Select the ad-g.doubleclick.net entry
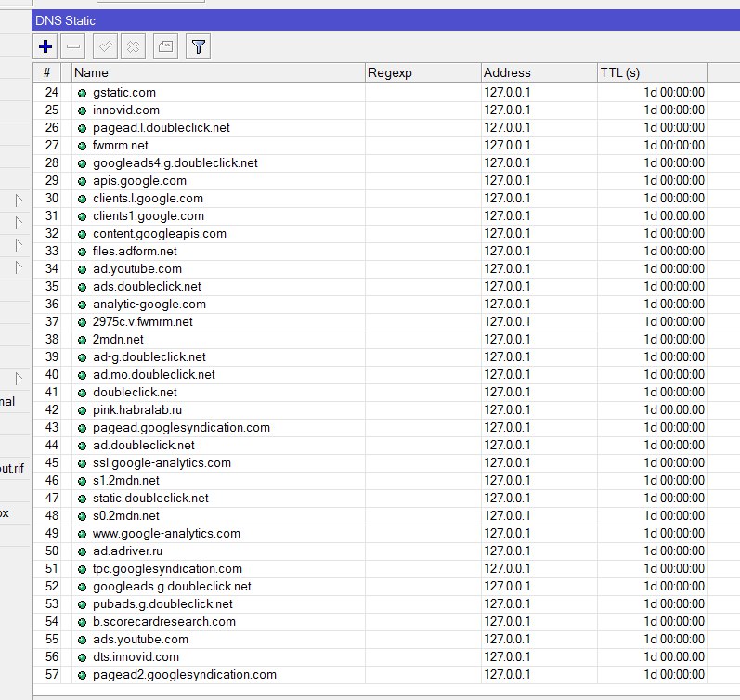This screenshot has width=740, height=700. coord(149,357)
